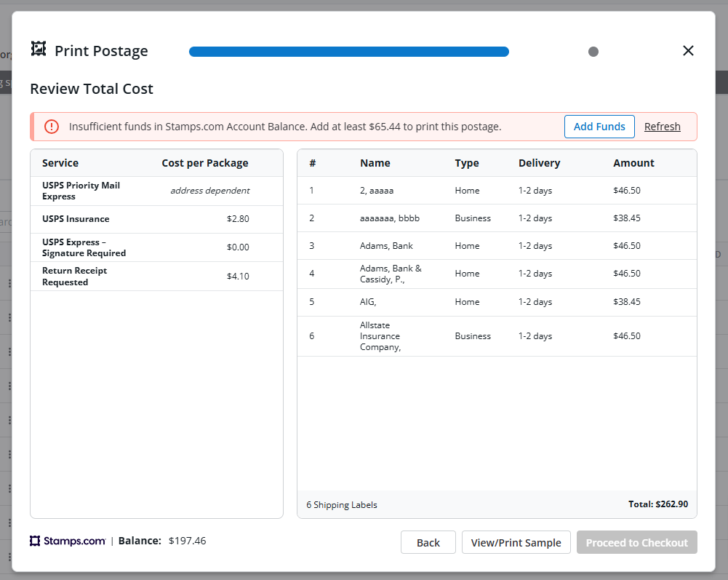Click the Cost per Package header
This screenshot has height=580, width=728.
[205, 163]
